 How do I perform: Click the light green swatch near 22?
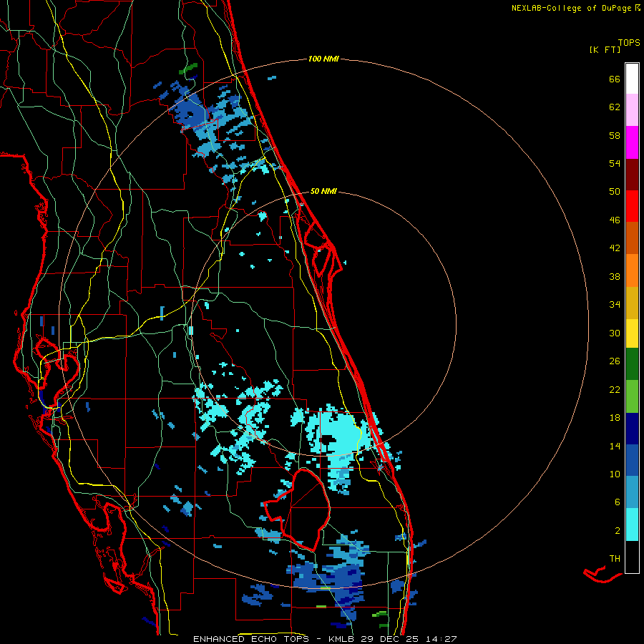coord(632,396)
